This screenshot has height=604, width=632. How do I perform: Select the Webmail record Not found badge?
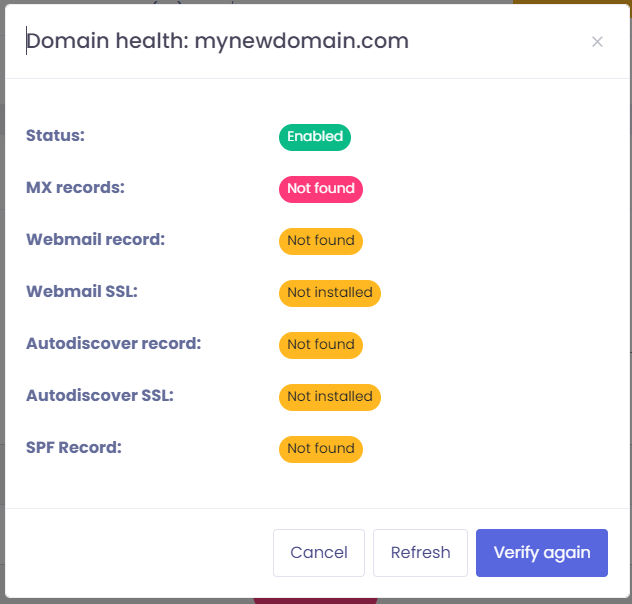click(x=320, y=241)
